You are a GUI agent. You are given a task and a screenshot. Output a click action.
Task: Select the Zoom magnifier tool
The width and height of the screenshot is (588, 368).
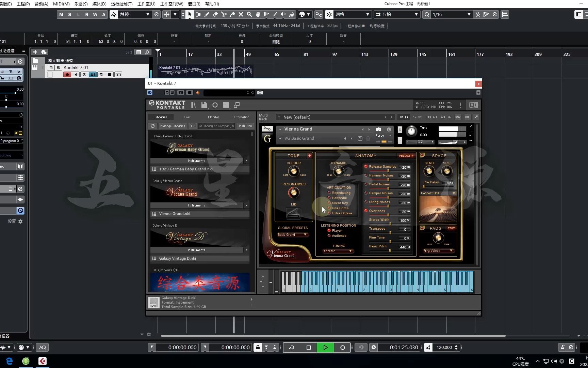pyautogui.click(x=249, y=14)
